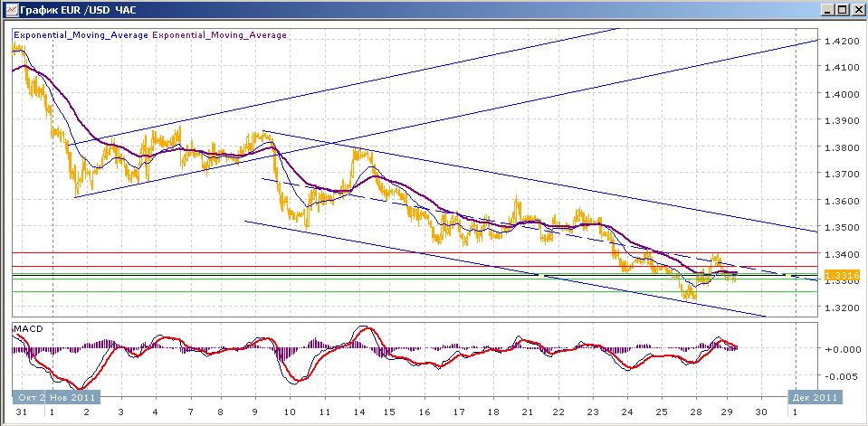Click date 30 on the time axis
868x426 pixels.
click(761, 412)
